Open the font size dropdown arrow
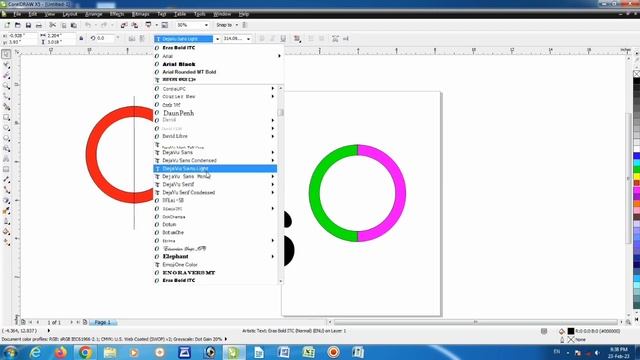Viewport: 640px width, 360px height. pyautogui.click(x=249, y=39)
